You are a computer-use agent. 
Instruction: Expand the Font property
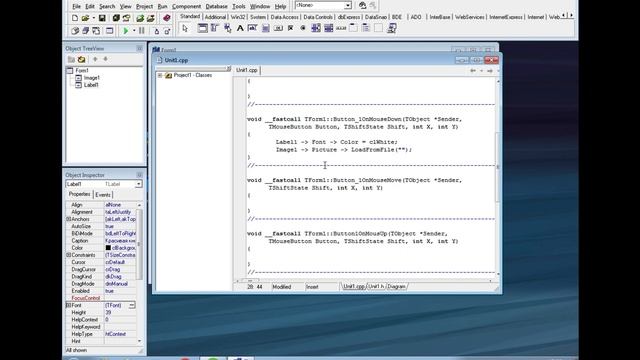pyautogui.click(x=69, y=305)
